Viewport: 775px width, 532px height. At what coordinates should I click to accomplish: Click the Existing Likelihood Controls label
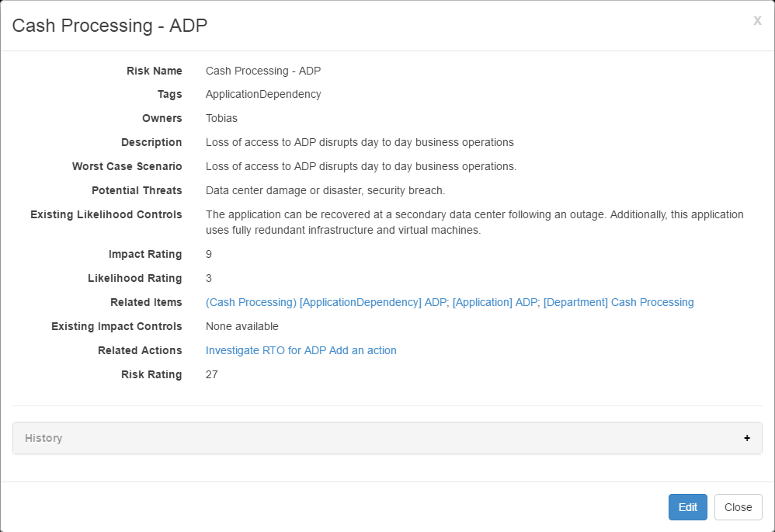click(x=106, y=214)
